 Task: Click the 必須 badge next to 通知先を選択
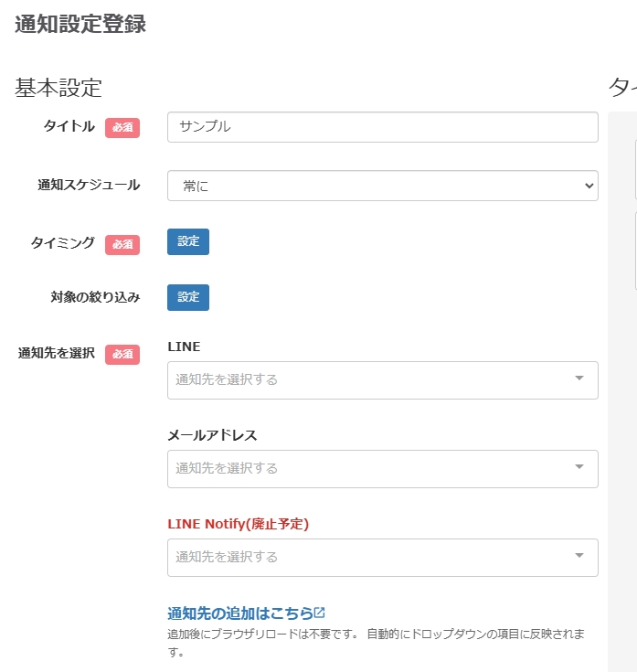pos(122,354)
